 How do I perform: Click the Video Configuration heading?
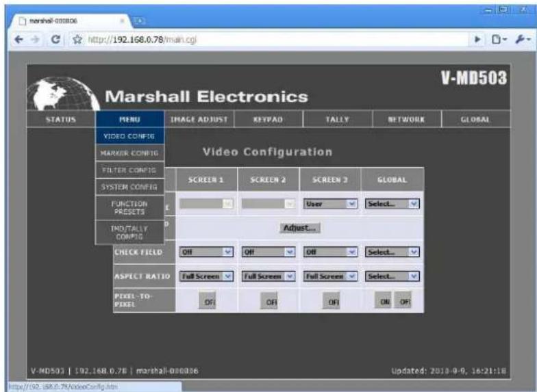tap(267, 152)
